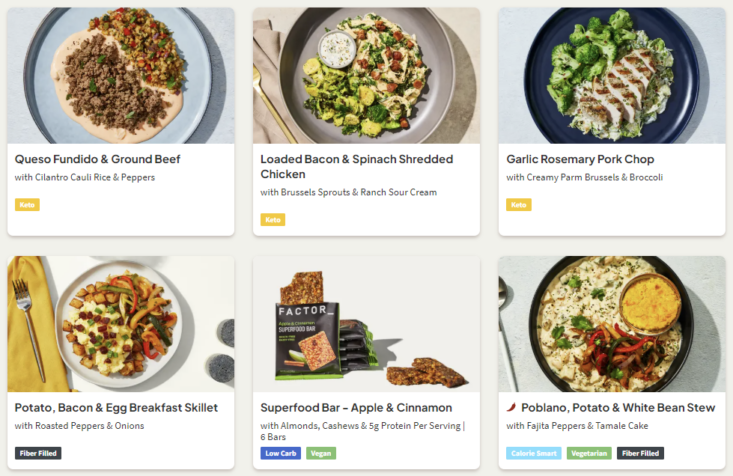The image size is (733, 476).
Task: Open the Breakfast Skillet meal image
Action: (x=120, y=324)
